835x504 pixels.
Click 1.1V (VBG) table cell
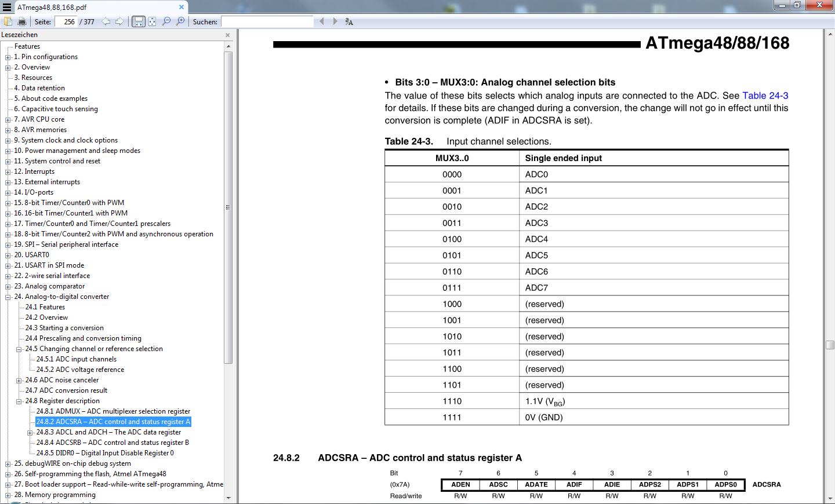[x=654, y=401]
